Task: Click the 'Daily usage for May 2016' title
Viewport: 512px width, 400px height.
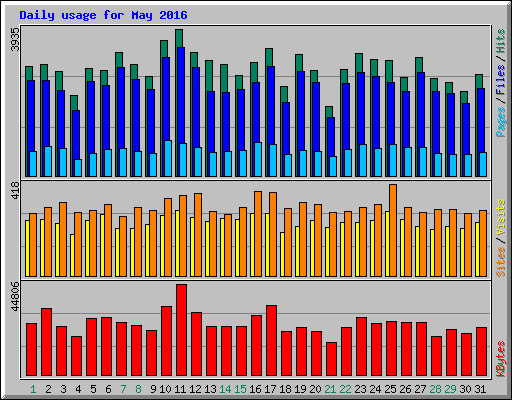Action: [x=103, y=15]
